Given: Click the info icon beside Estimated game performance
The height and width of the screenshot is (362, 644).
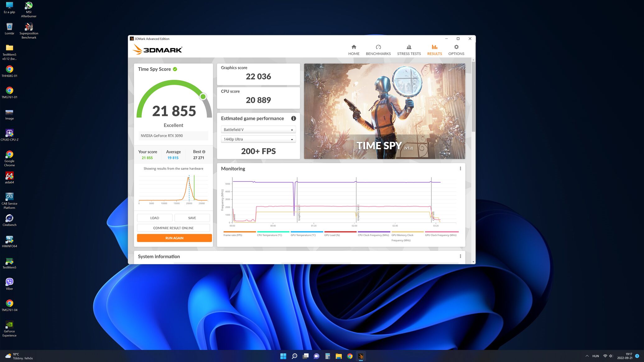Looking at the screenshot, I should tap(293, 118).
